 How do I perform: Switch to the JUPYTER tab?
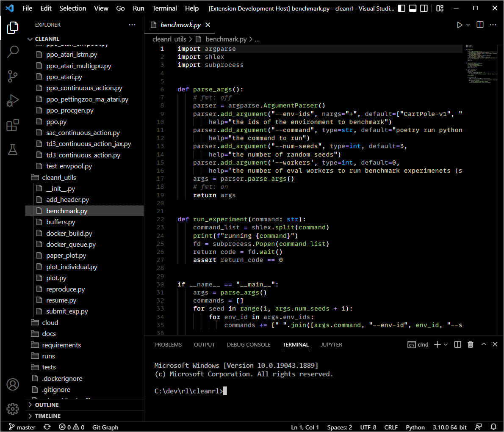point(331,345)
